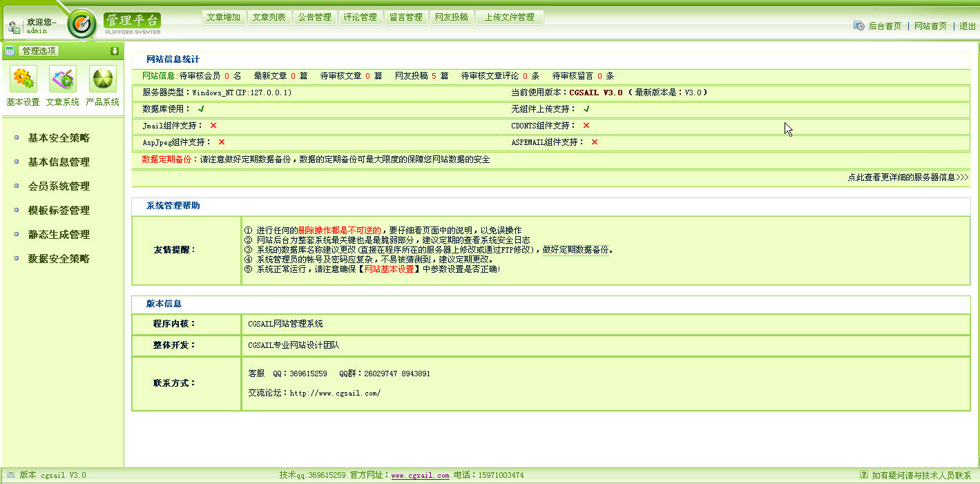The height and width of the screenshot is (484, 980).
Task: Click 网站信息统计 heading
Action: pos(173,59)
